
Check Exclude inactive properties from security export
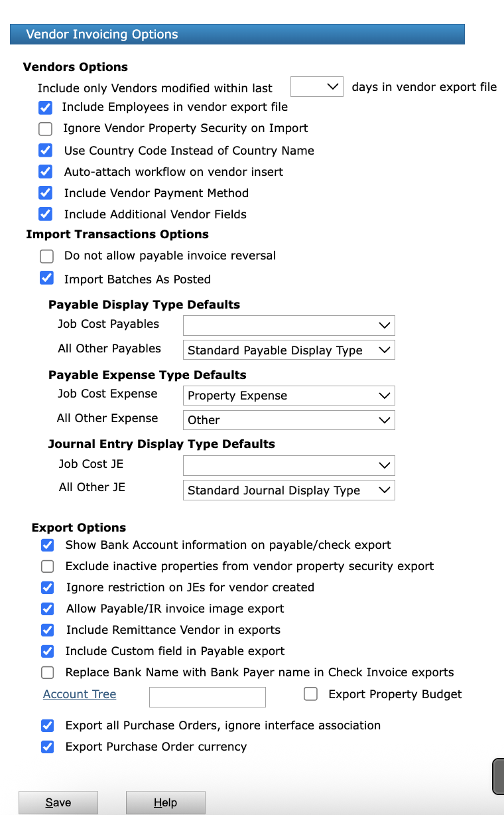[48, 567]
